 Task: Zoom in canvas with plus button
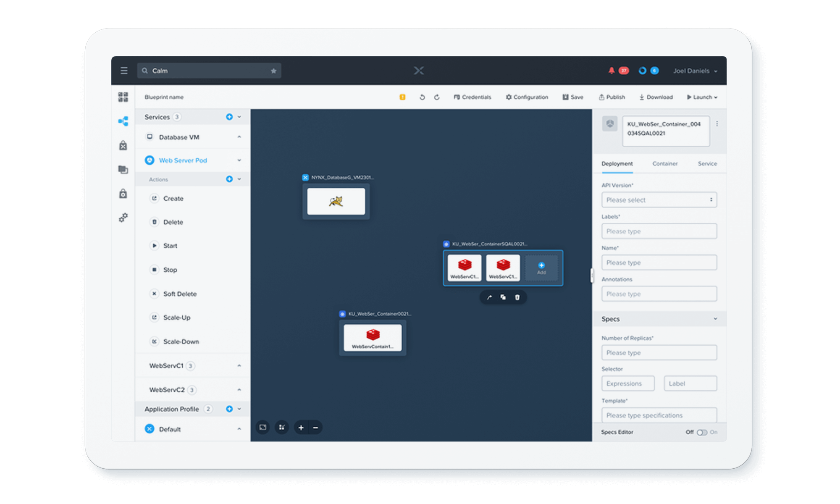[x=301, y=428]
